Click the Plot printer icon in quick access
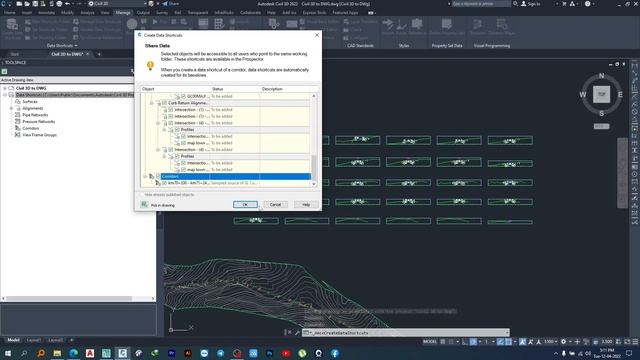The image size is (640, 360). (59, 4)
